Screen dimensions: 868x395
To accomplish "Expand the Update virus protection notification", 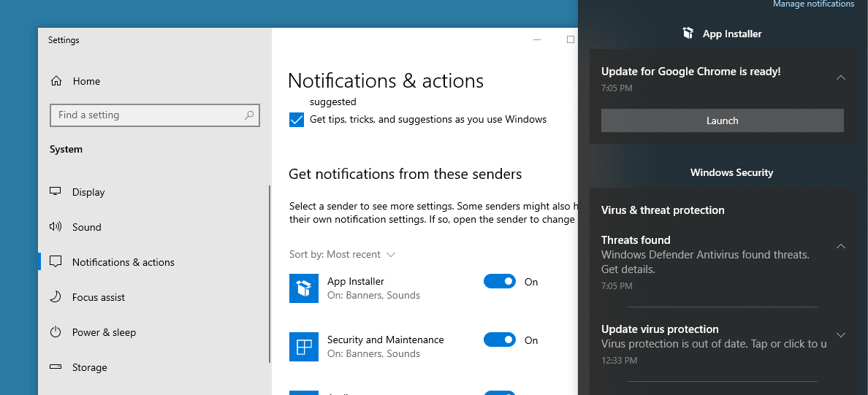I will 841,335.
